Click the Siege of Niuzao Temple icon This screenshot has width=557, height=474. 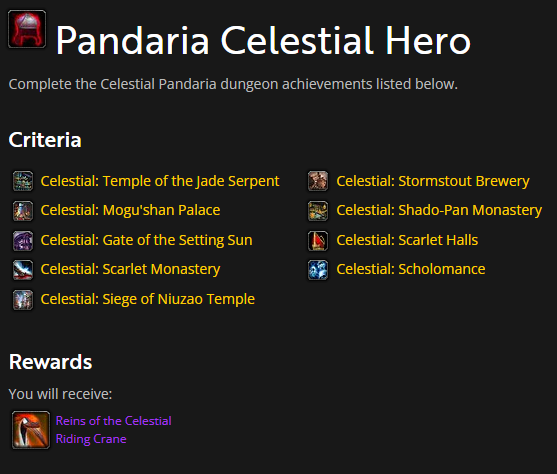pyautogui.click(x=23, y=300)
